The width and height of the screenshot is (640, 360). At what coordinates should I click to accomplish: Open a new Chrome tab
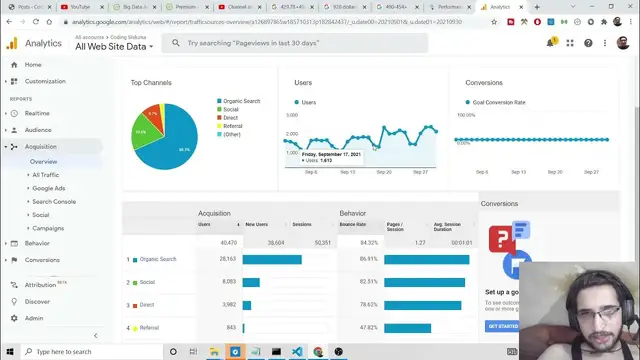tap(537, 7)
